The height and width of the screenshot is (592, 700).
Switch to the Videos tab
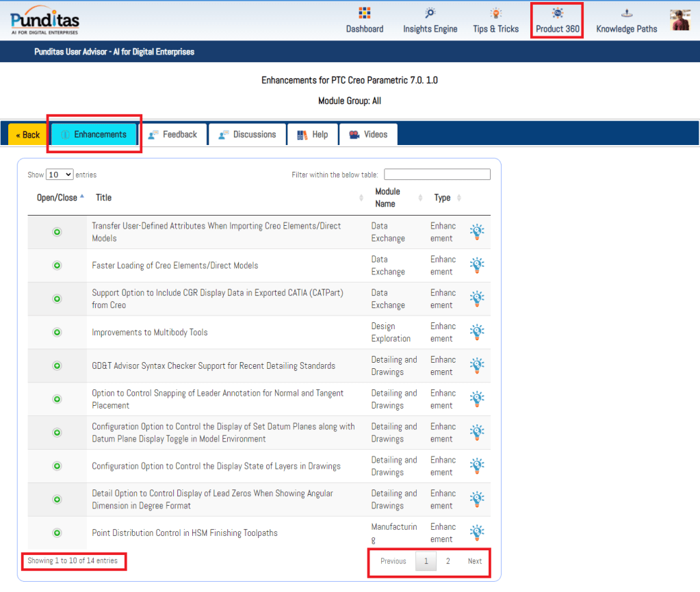pyautogui.click(x=368, y=135)
